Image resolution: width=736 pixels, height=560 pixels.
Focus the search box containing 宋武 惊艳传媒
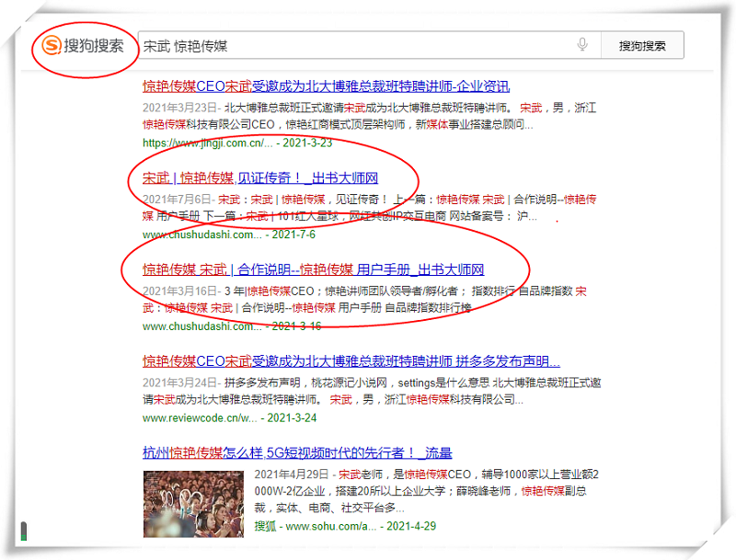(x=350, y=45)
